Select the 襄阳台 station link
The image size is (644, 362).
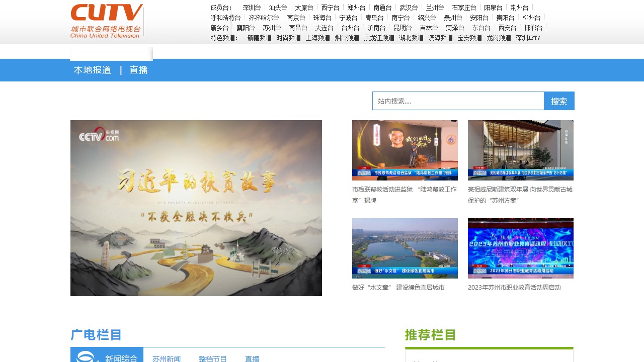tap(246, 28)
